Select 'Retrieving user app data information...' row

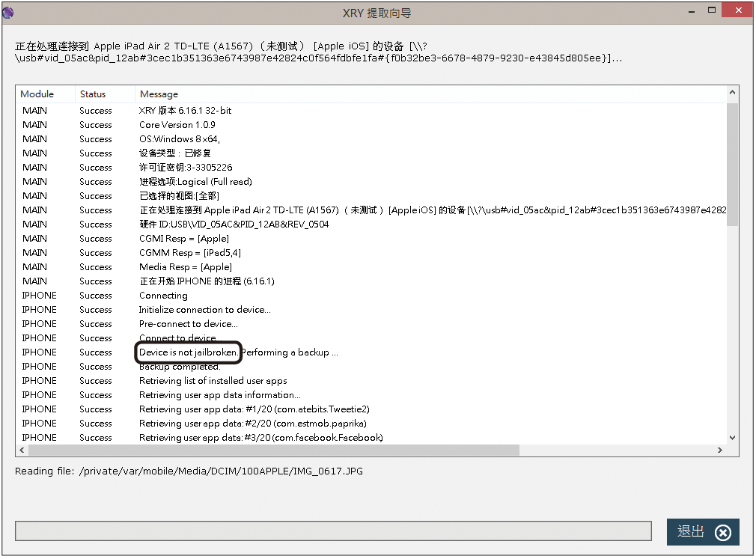(371, 395)
